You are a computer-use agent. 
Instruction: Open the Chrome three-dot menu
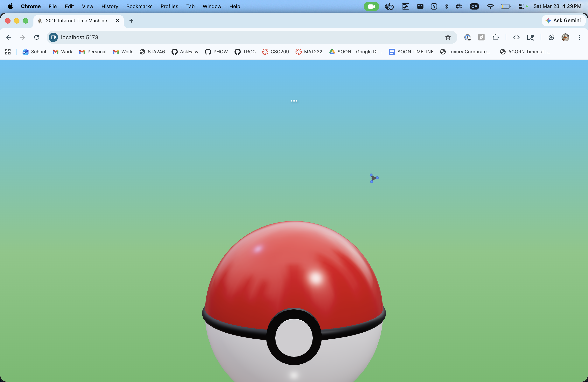(579, 37)
